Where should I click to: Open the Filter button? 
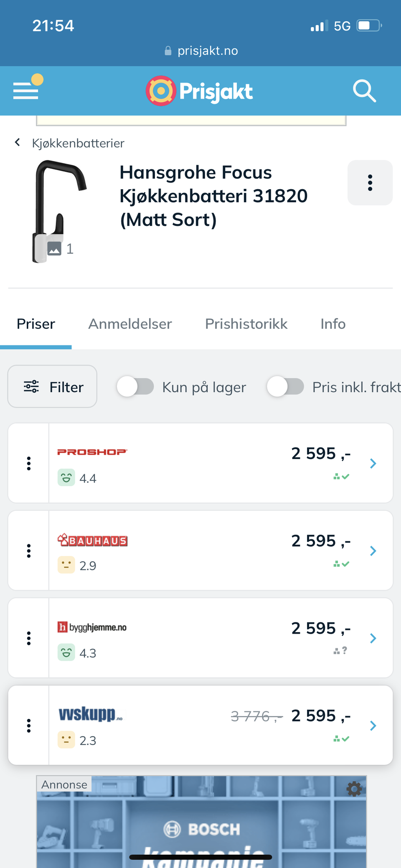tap(53, 387)
